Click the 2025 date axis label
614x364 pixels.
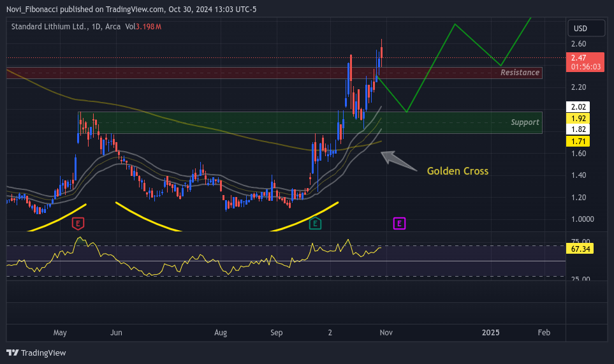[491, 333]
